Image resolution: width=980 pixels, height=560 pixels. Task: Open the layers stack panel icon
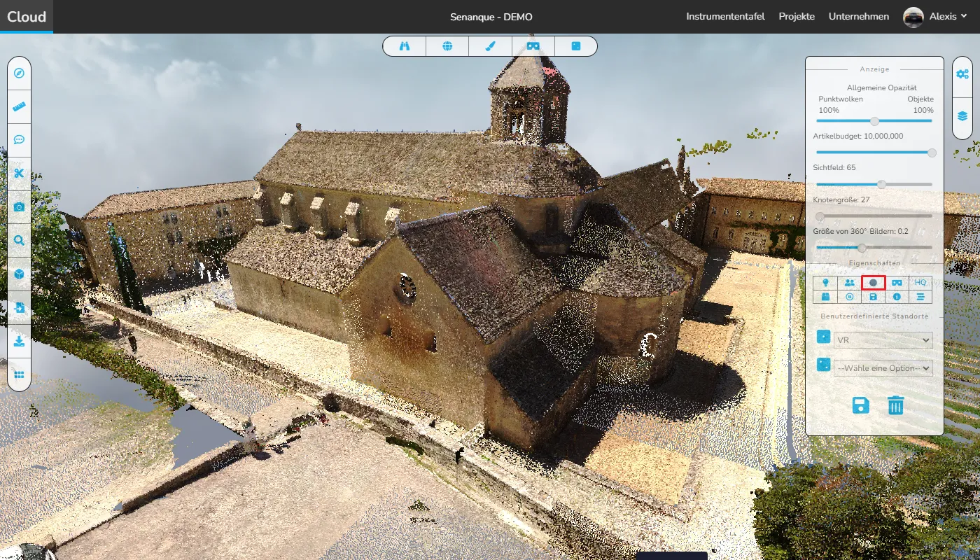[x=962, y=116]
